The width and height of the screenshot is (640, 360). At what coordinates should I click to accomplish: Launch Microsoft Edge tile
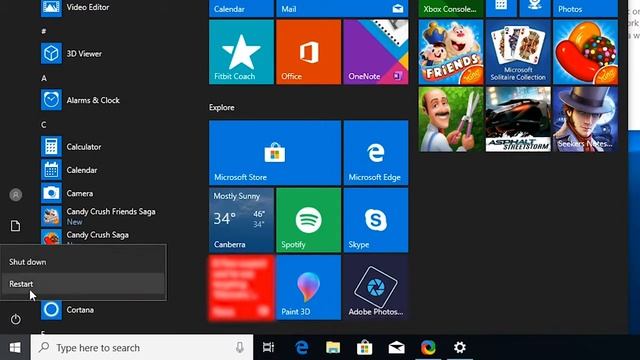376,153
